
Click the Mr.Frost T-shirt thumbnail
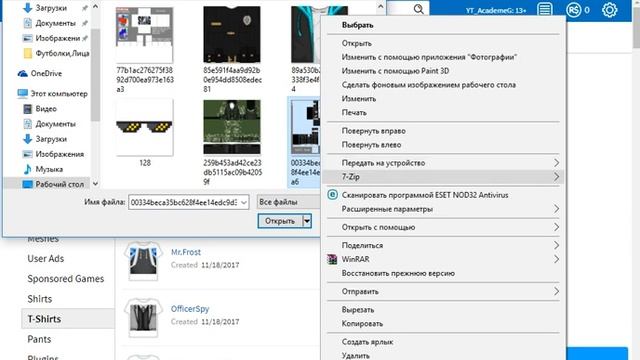143,261
